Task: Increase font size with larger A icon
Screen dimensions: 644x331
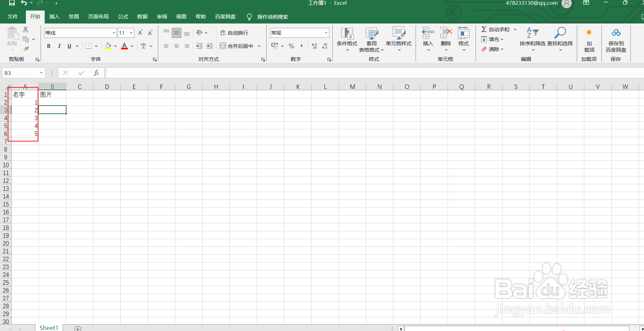Action: pos(140,33)
